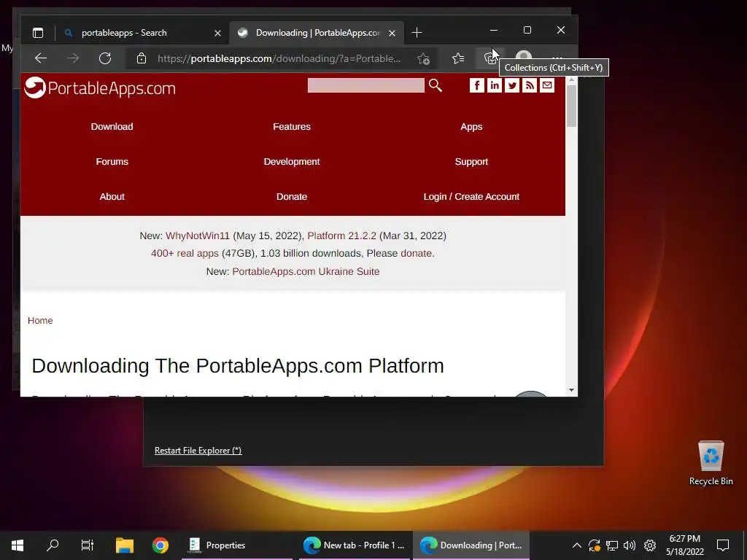Screen dimensions: 747x560
Task: Open the Favorites list icon
Action: (458, 58)
